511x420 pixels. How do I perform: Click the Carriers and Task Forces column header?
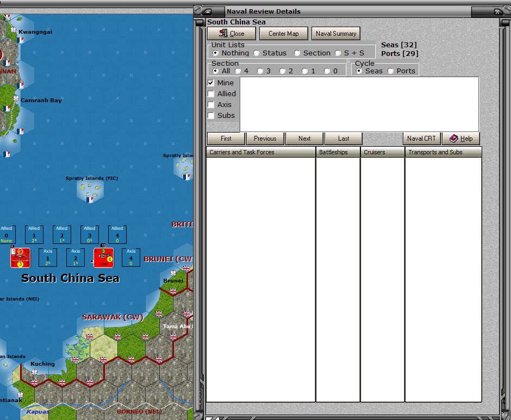[x=261, y=152]
